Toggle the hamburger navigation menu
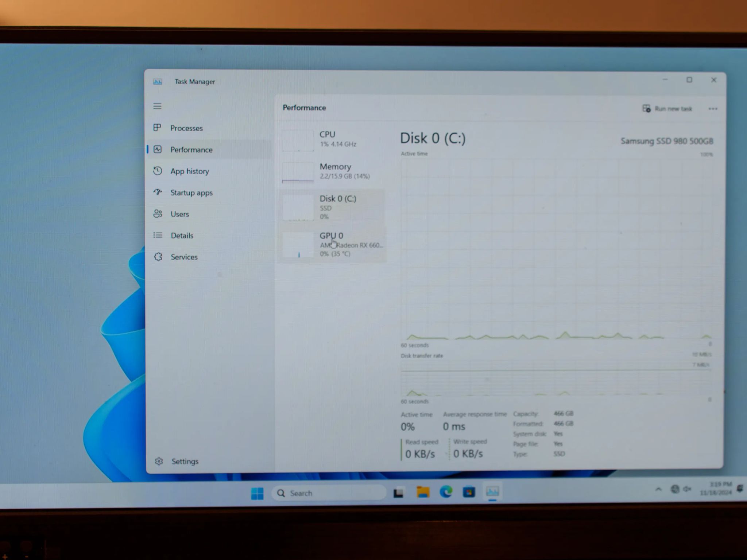The image size is (747, 560). click(157, 106)
